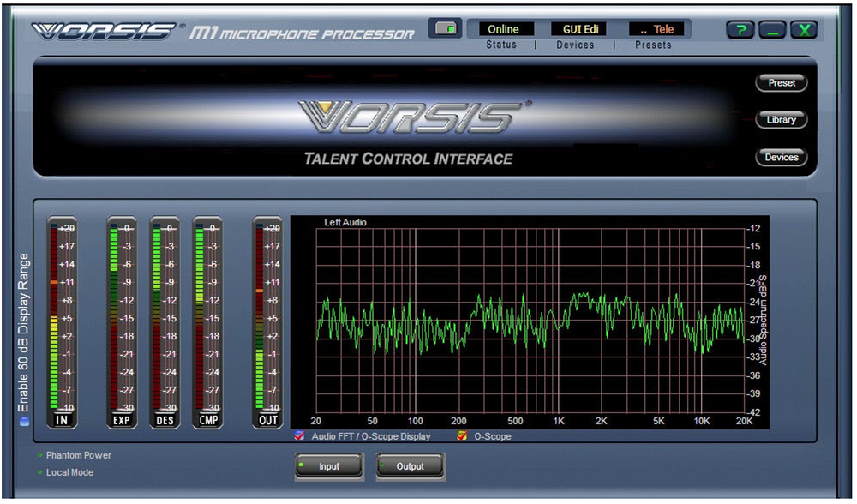Click the OUT output meter label
The image size is (857, 504).
coord(267,421)
